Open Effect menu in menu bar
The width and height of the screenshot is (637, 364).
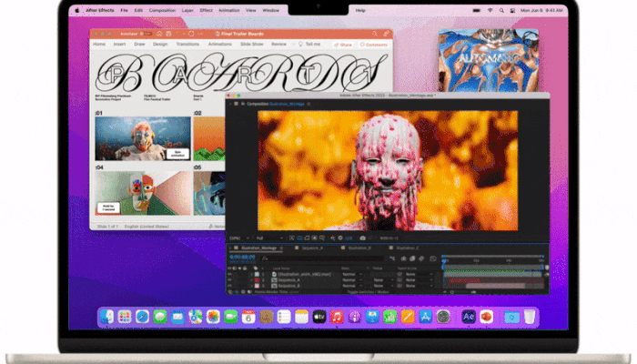pos(206,11)
